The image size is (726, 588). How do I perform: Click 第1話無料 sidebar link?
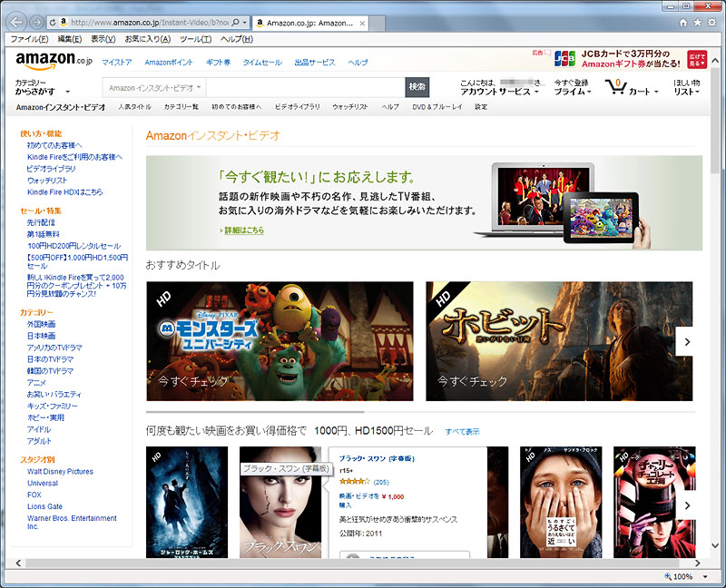[43, 234]
